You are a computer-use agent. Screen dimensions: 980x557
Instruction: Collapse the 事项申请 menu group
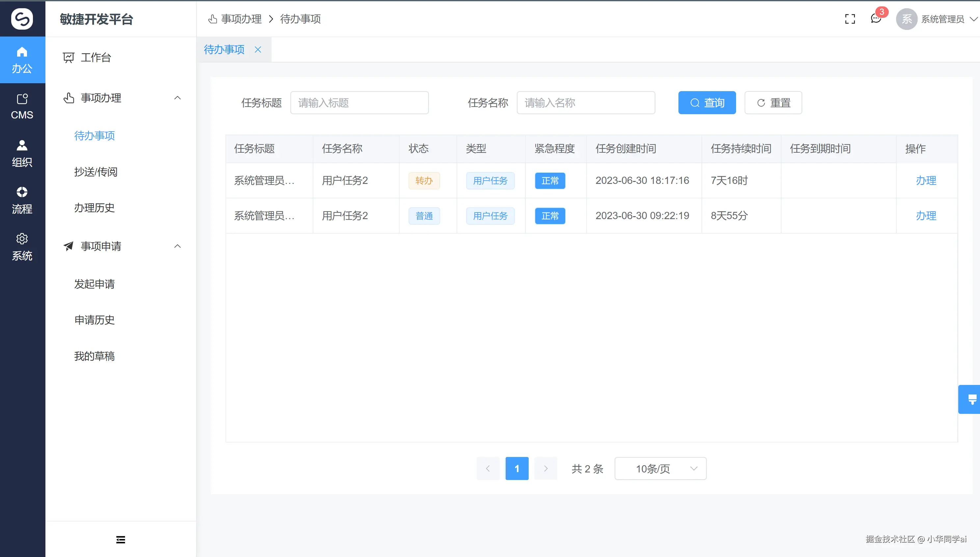pyautogui.click(x=177, y=246)
